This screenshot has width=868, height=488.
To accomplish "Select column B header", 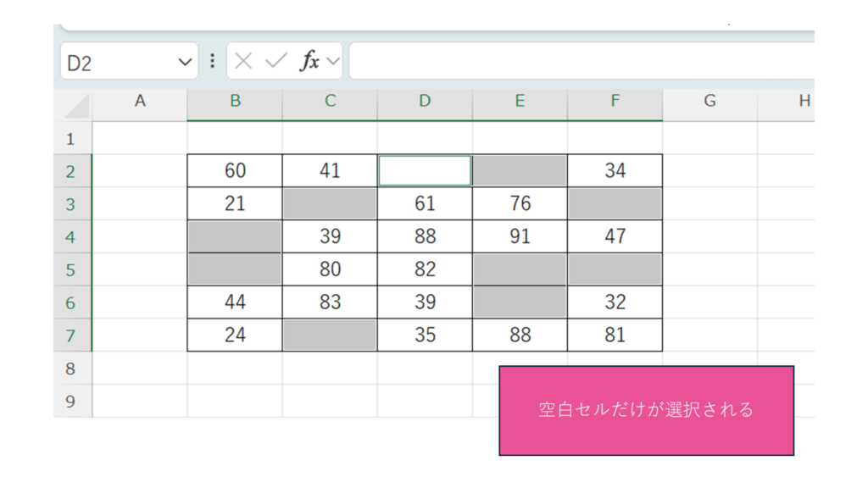I will [x=235, y=102].
